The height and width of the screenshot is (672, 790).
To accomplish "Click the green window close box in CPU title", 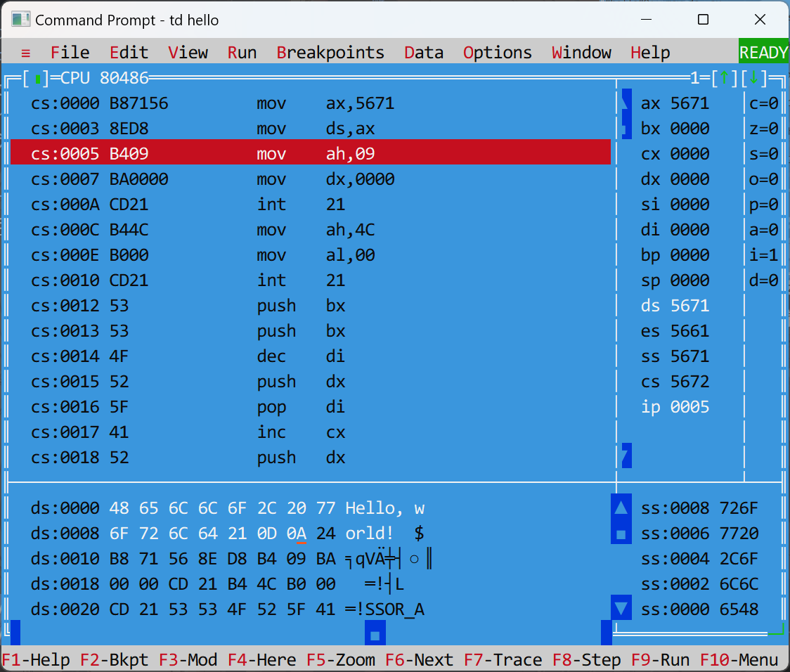I will click(x=37, y=78).
